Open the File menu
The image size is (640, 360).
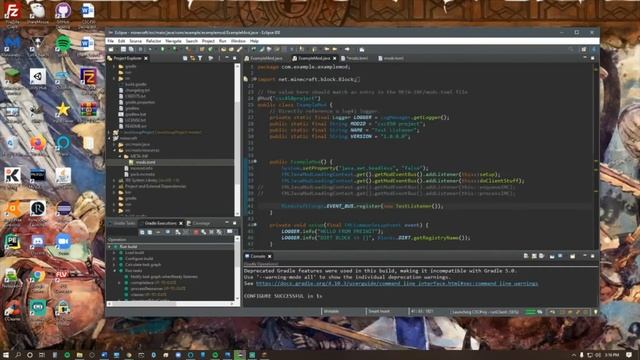click(x=111, y=41)
